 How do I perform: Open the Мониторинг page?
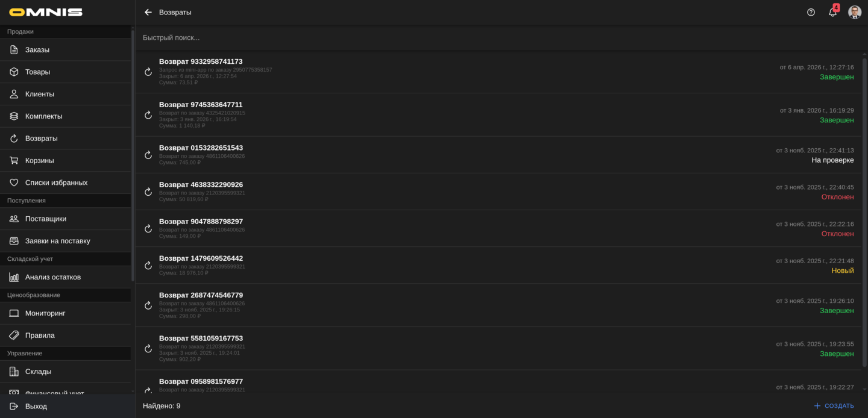[x=45, y=313]
